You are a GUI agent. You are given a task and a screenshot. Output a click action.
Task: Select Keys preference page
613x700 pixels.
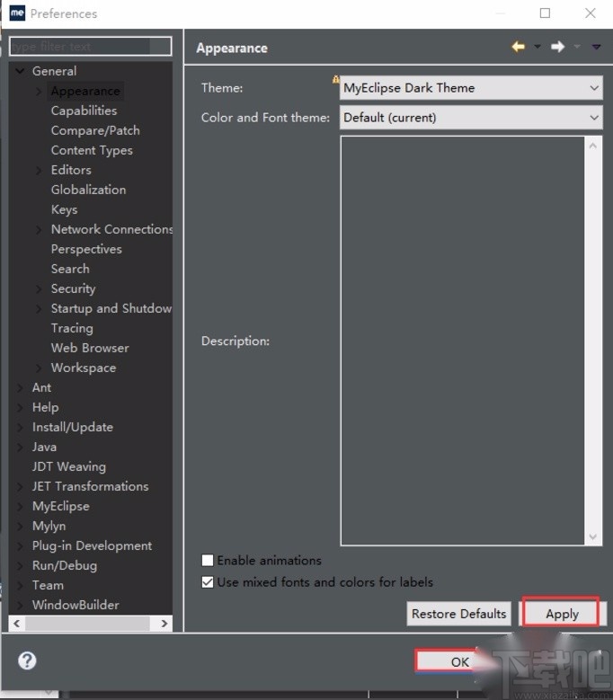tap(65, 209)
